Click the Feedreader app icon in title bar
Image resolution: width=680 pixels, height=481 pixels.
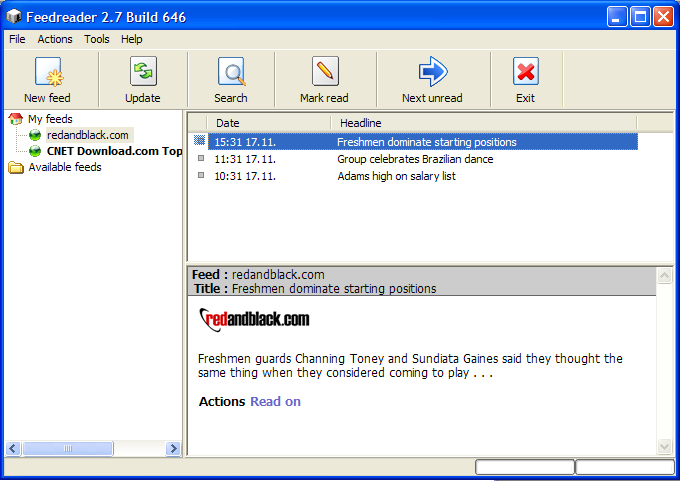click(x=14, y=17)
